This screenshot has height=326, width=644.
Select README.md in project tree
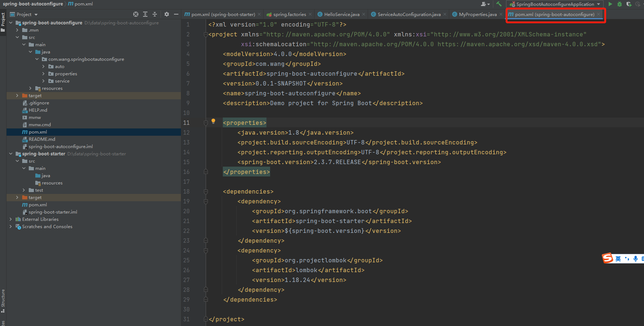pyautogui.click(x=42, y=139)
